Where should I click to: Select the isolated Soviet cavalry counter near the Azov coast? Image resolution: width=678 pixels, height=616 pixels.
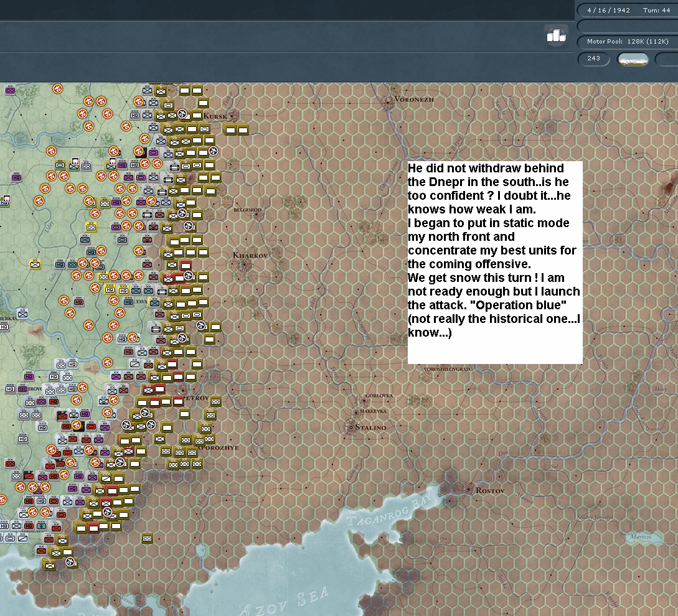pyautogui.click(x=148, y=539)
